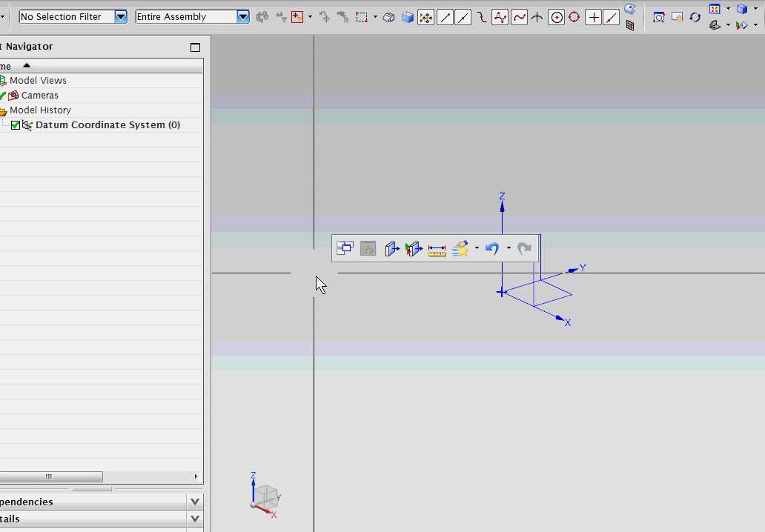Click the Rotate view icon

695,18
